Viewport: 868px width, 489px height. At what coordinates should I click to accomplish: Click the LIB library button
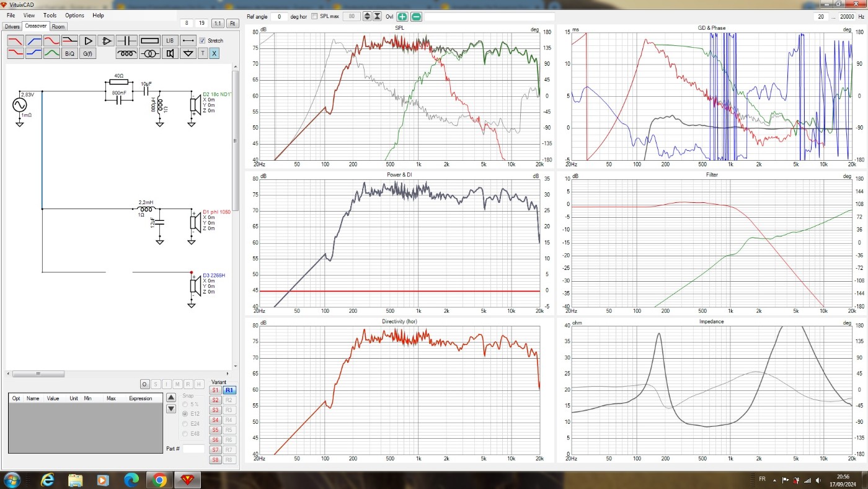170,40
